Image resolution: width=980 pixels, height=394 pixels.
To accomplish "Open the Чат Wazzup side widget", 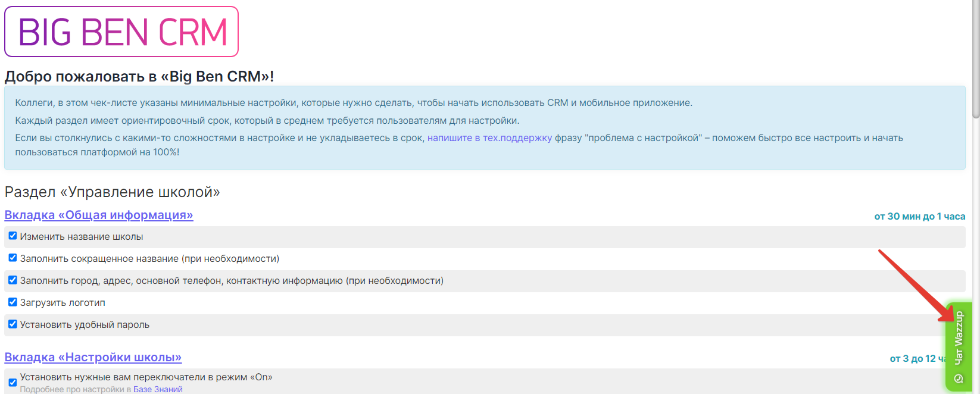I will click(959, 346).
